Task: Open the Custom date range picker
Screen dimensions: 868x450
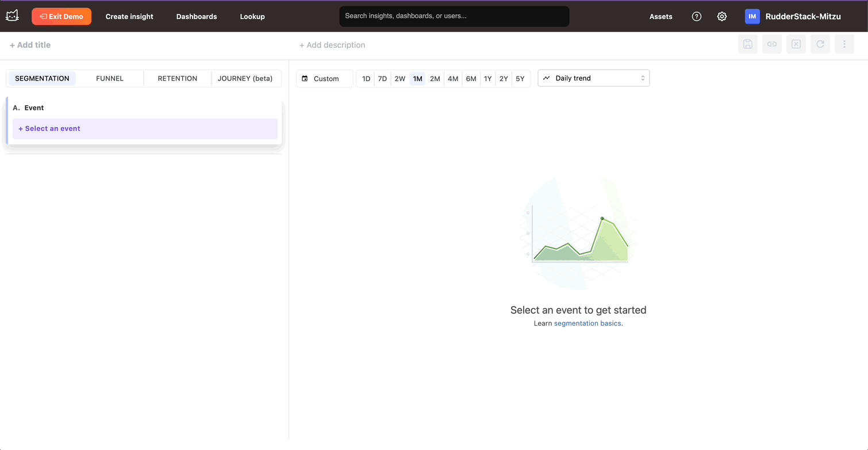Action: point(324,79)
